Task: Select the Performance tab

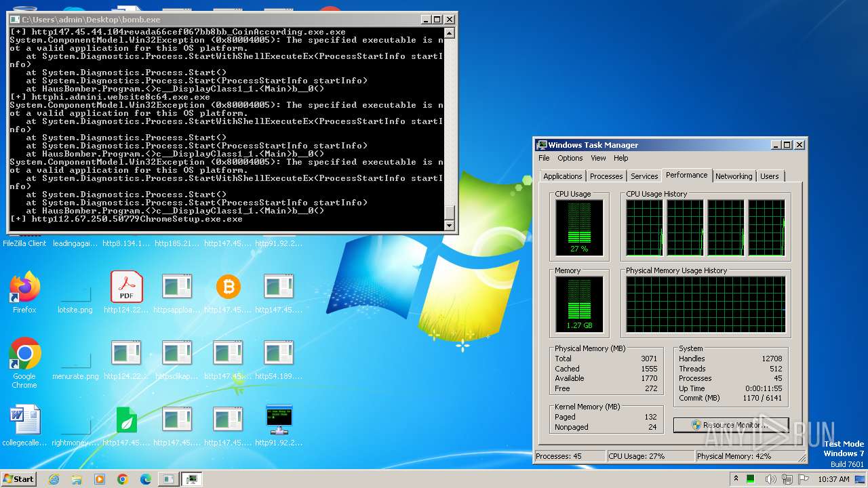Action: 686,175
